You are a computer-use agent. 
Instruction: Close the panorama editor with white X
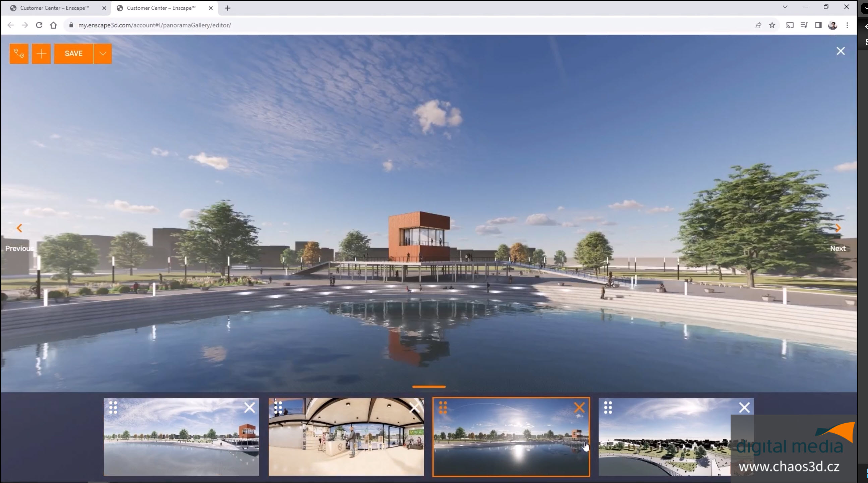(841, 51)
